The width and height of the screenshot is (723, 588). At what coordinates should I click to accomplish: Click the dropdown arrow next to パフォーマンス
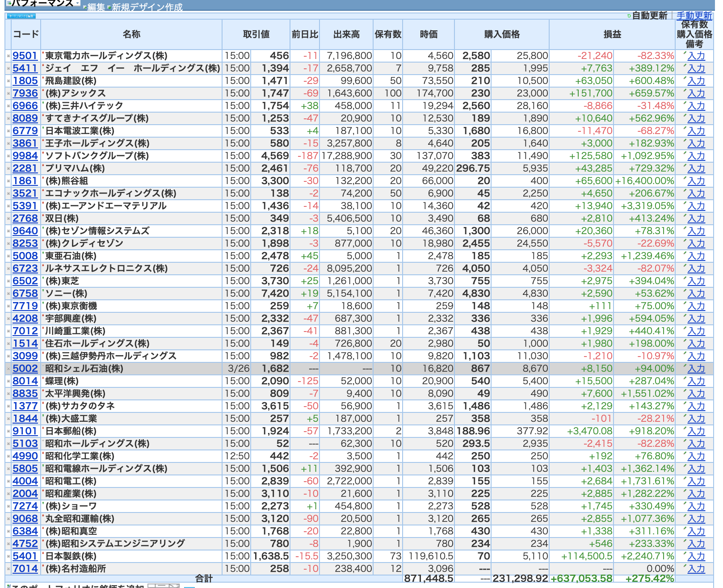pyautogui.click(x=78, y=4)
